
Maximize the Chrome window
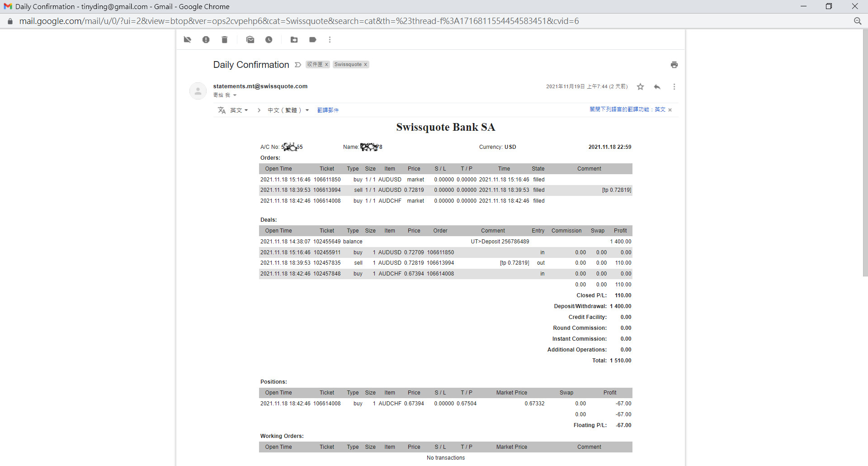(829, 6)
